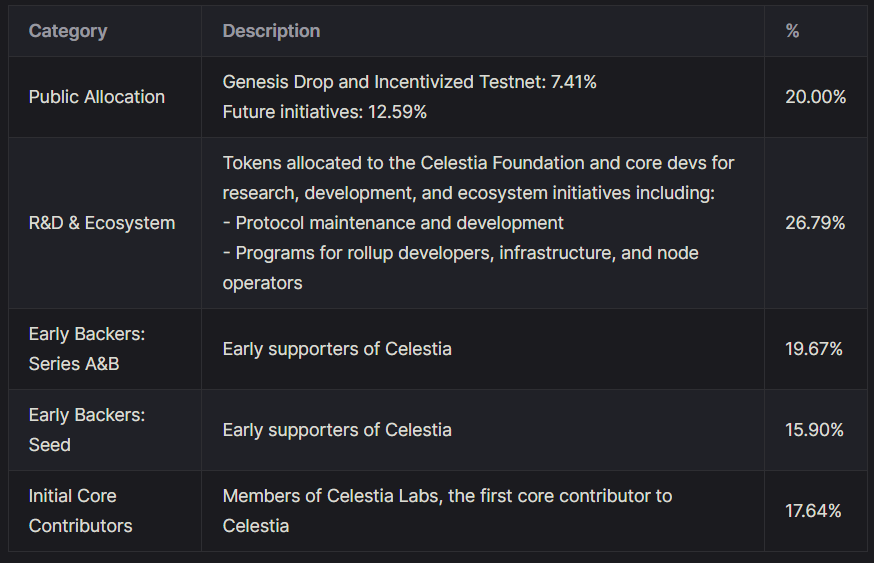Select Initial Core Contributors cell

(80, 511)
